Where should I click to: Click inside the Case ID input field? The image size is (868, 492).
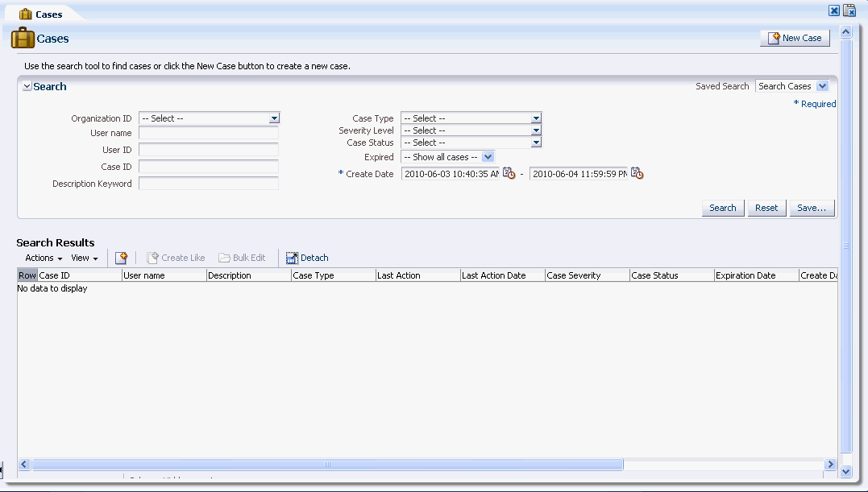208,167
